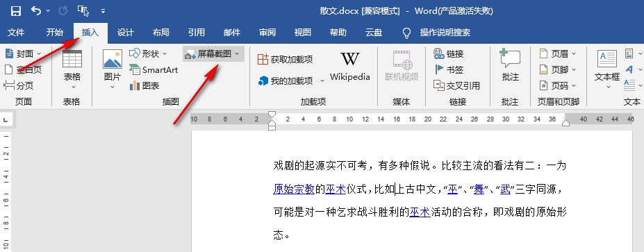Viewport: 644px width, 252px height.
Task: Open the 巫术 link before 仪式
Action: coord(336,190)
